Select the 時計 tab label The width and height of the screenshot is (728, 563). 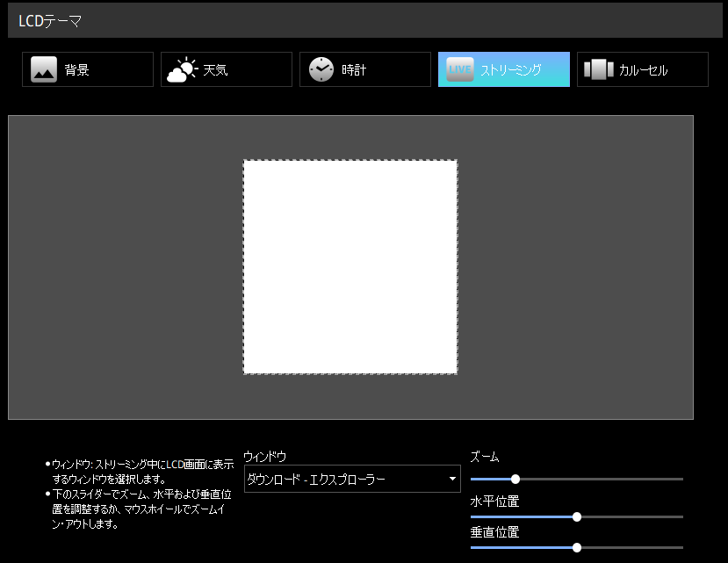tap(354, 70)
